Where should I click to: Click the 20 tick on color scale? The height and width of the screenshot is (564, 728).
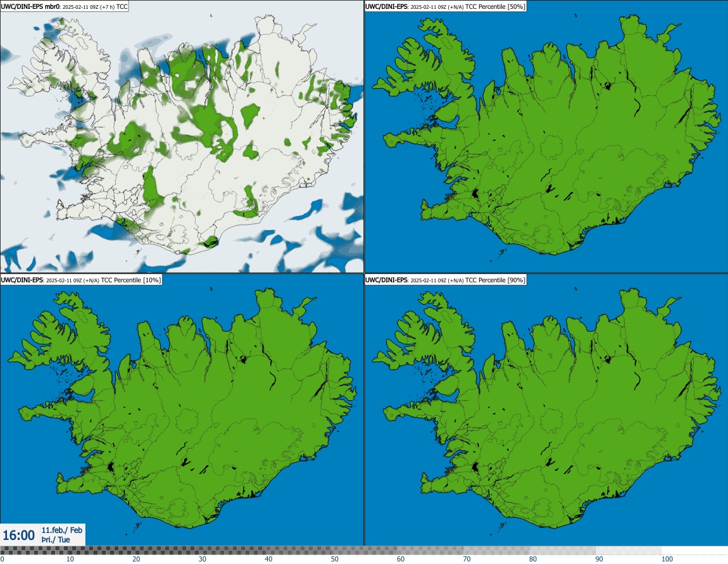point(136,560)
